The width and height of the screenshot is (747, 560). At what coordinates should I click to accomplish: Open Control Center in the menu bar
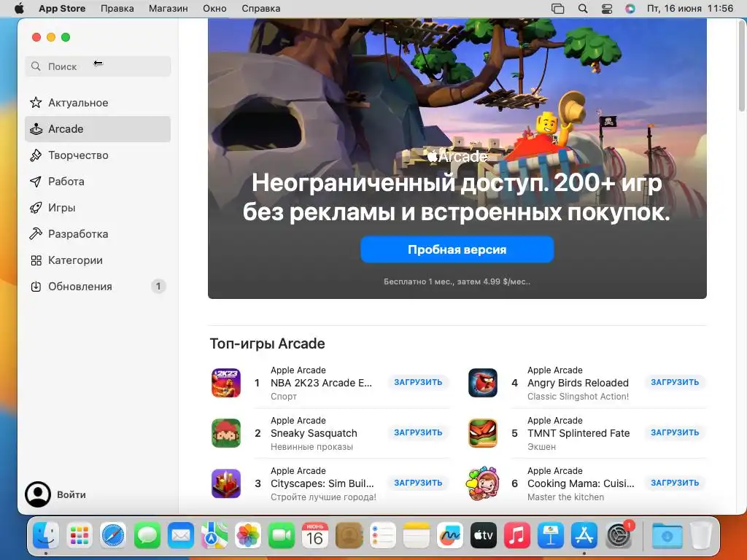(x=606, y=9)
